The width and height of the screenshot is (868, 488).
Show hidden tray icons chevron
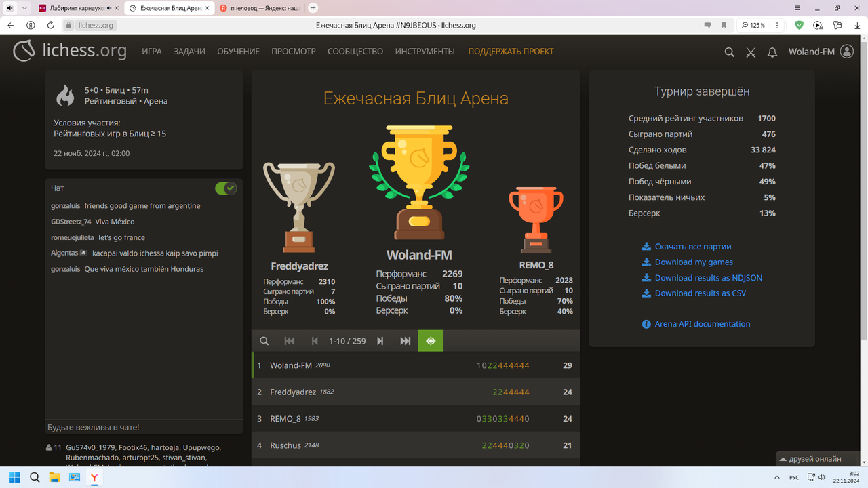coord(777,478)
